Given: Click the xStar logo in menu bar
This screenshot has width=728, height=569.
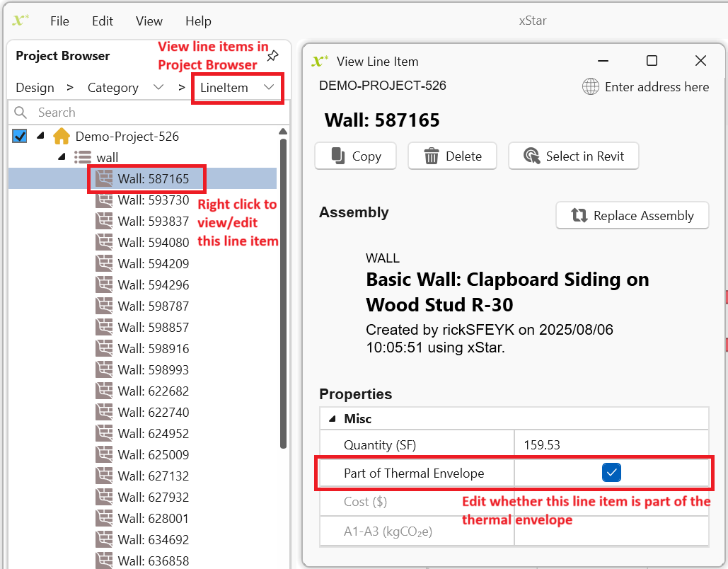Looking at the screenshot, I should [21, 21].
